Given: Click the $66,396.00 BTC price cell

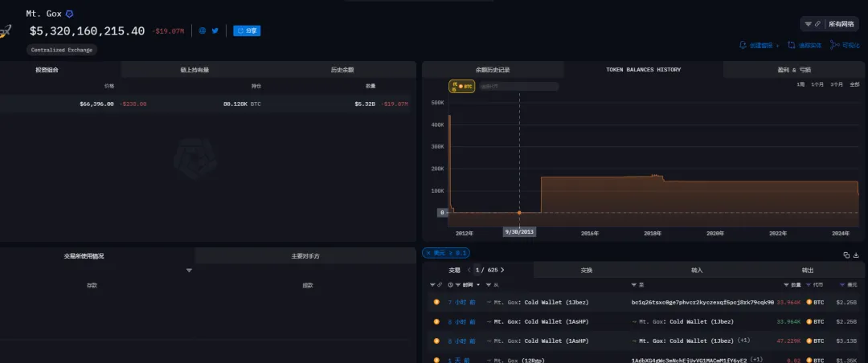Looking at the screenshot, I should tap(96, 104).
